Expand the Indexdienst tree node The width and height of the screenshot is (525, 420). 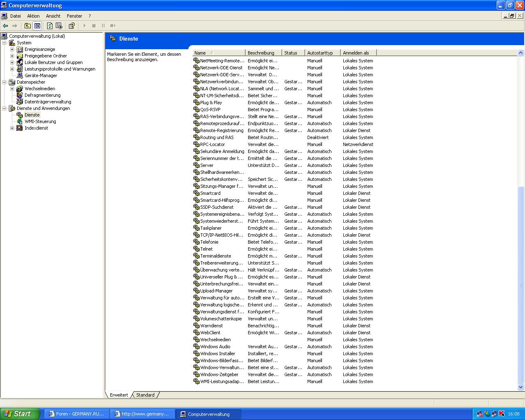12,128
